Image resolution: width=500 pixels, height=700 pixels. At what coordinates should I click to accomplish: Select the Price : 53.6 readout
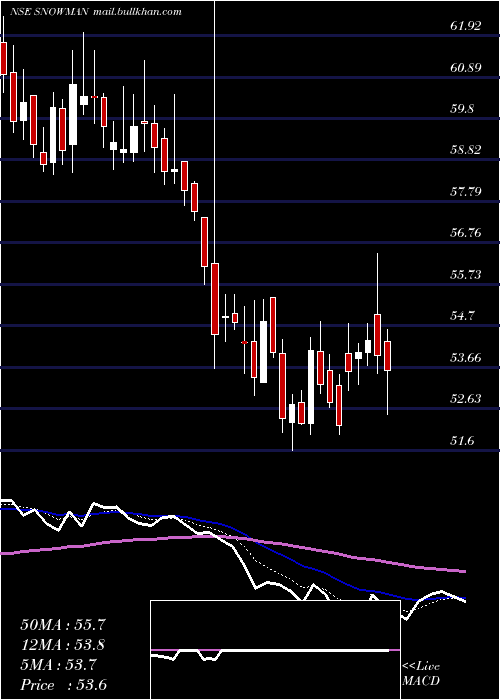(63, 685)
